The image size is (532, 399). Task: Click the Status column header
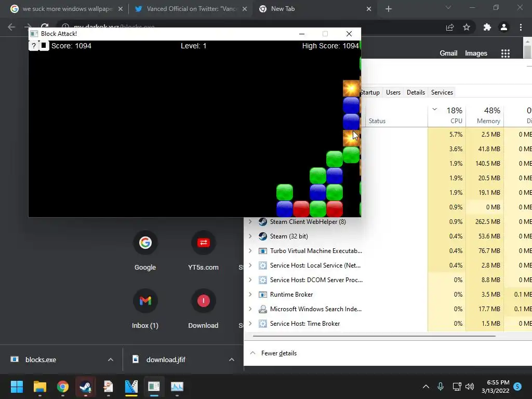pos(377,121)
